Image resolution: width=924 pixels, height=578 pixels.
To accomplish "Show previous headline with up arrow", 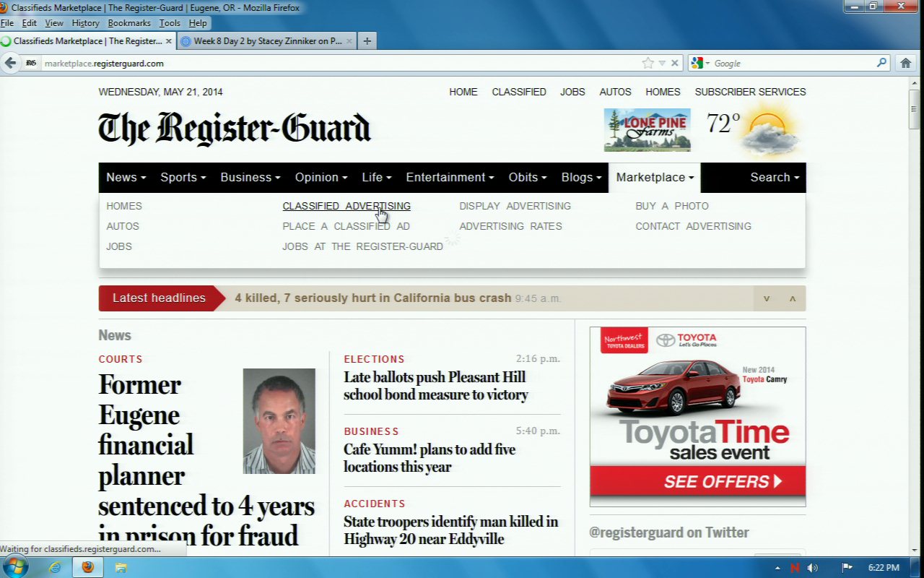I will click(x=792, y=298).
